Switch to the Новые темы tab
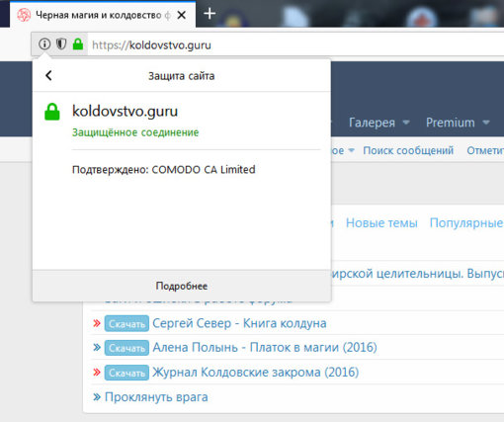 pyautogui.click(x=381, y=223)
